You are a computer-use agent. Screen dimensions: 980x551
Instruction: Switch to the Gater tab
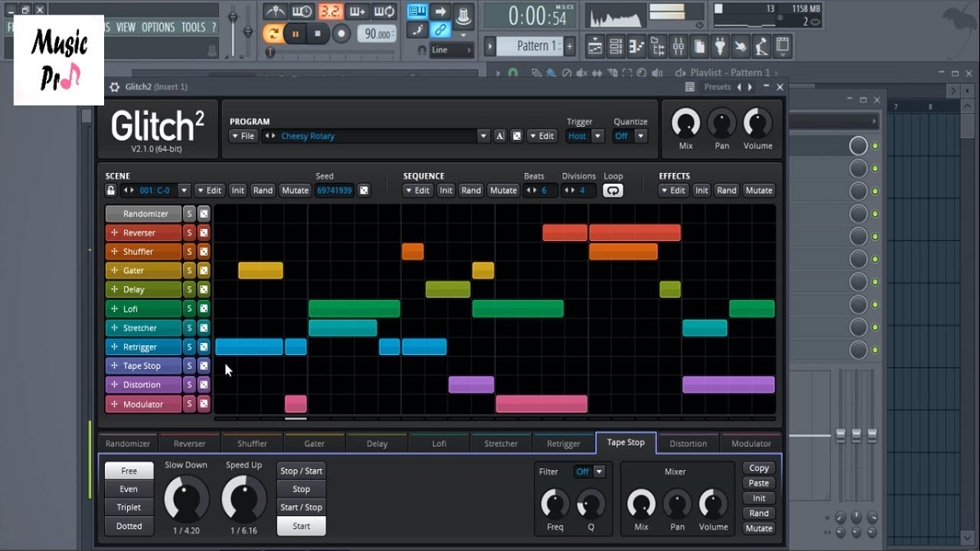pos(315,443)
